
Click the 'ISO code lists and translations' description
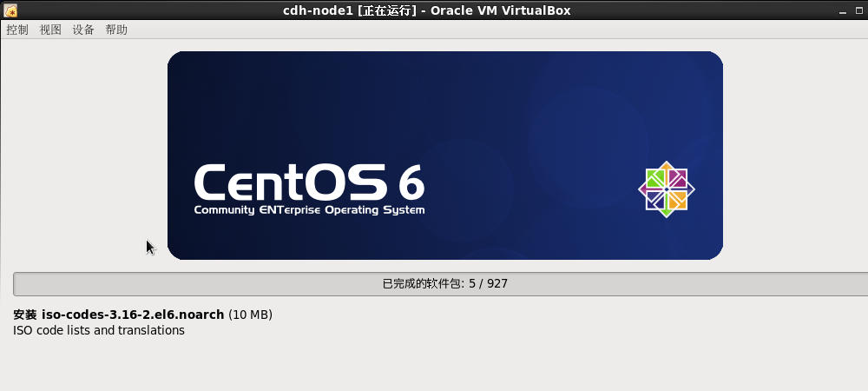click(x=99, y=331)
